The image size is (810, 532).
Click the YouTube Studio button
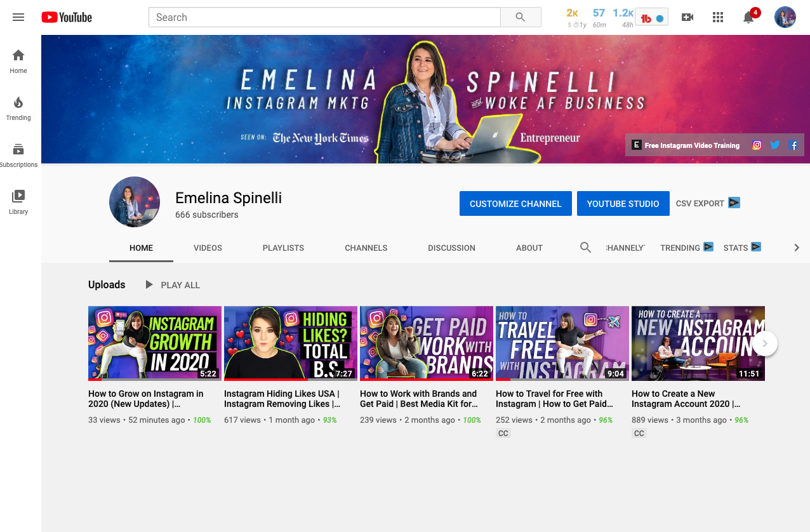coord(623,204)
